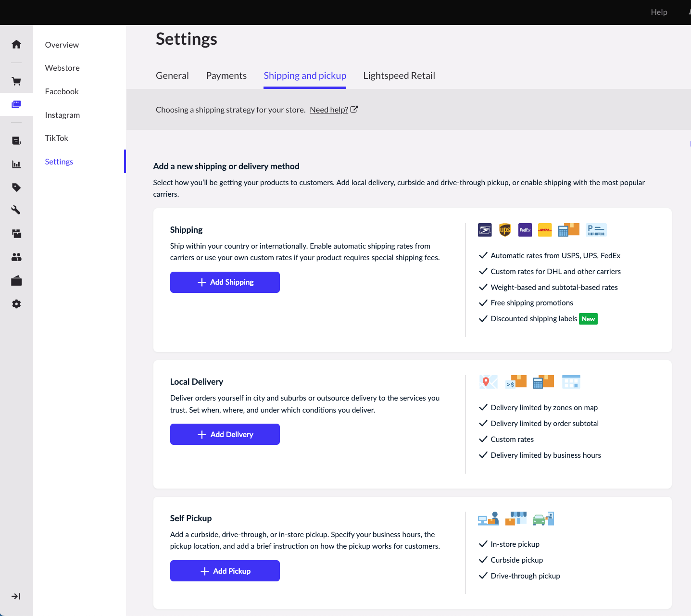The height and width of the screenshot is (616, 691).
Task: Open the Lightspeed Retail tab
Action: click(399, 75)
